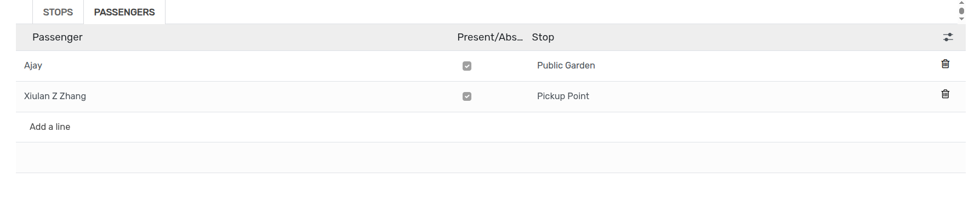Sort by the Stop column header

click(543, 37)
